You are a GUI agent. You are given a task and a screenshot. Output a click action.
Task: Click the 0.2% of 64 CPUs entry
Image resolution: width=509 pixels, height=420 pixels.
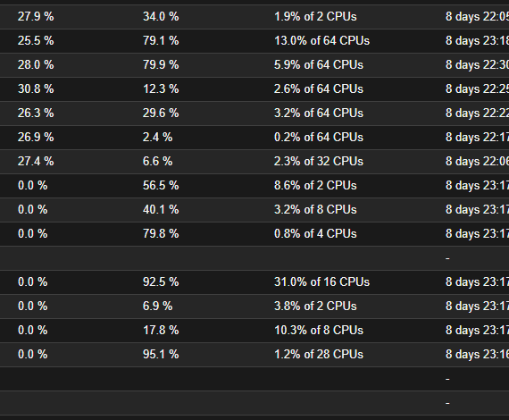(x=319, y=137)
